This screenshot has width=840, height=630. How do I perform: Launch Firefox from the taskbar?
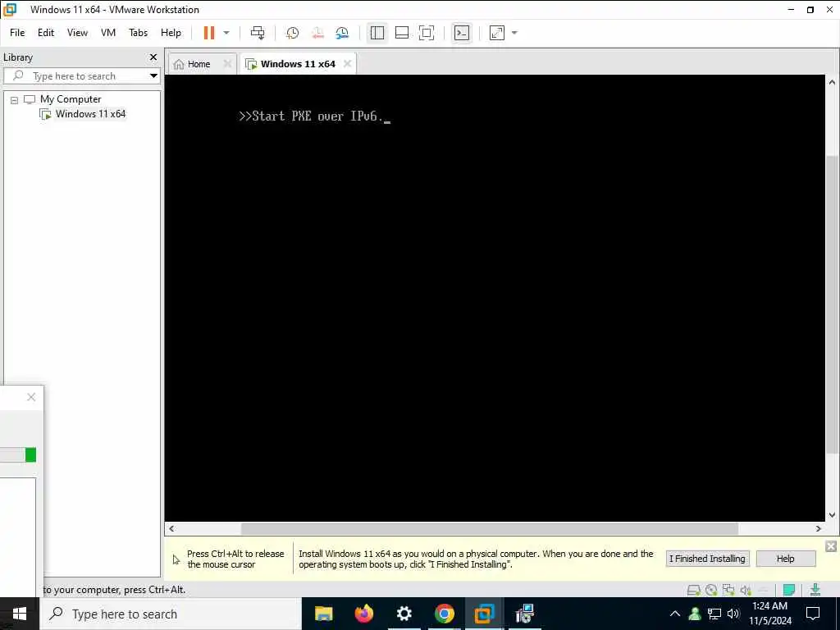point(363,614)
